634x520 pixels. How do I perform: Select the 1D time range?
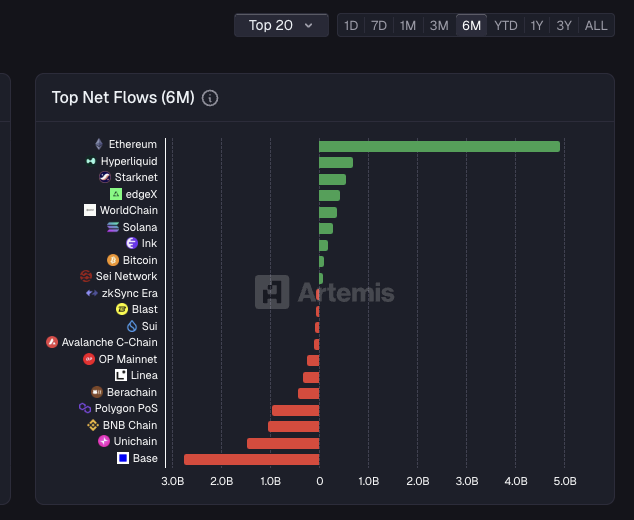(x=350, y=25)
